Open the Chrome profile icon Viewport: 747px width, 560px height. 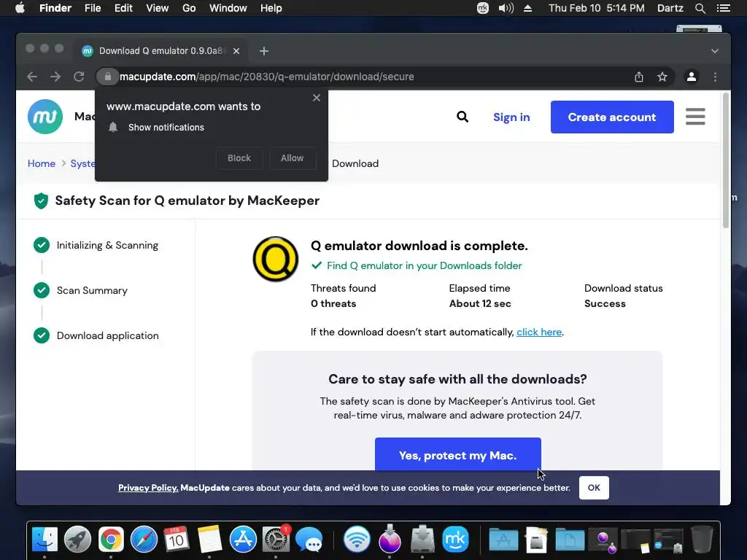692,77
